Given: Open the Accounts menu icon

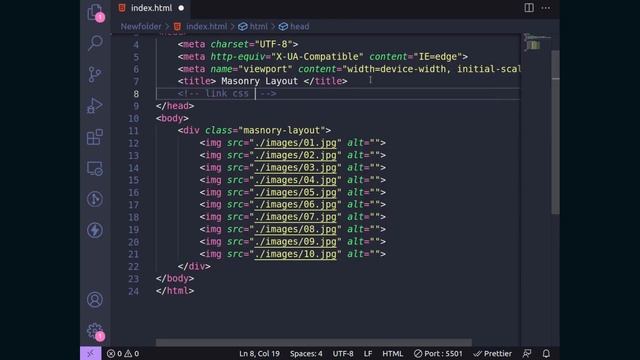Looking at the screenshot, I should 95,300.
